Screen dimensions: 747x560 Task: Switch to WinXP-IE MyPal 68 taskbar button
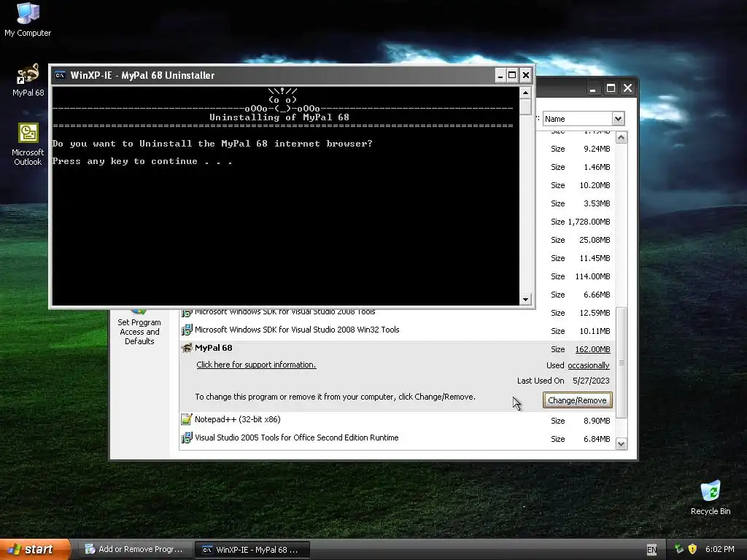pyautogui.click(x=252, y=550)
